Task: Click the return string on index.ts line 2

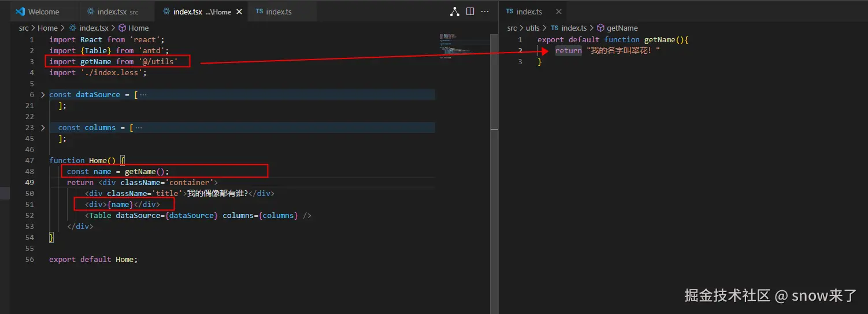Action: [623, 51]
